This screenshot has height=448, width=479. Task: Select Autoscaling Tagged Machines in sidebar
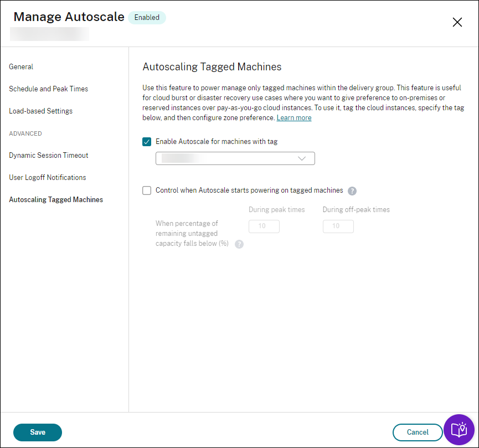(x=56, y=199)
